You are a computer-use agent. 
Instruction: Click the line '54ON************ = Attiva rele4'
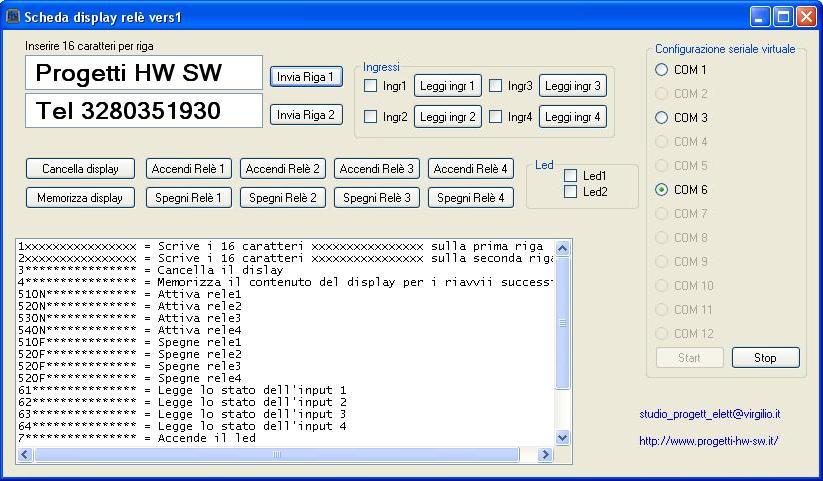pyautogui.click(x=130, y=330)
